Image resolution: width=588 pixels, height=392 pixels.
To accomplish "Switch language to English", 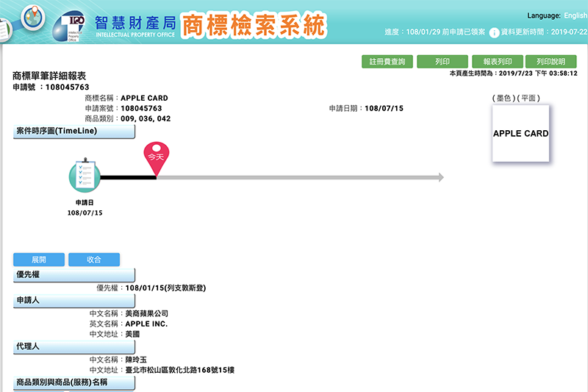I will point(576,15).
